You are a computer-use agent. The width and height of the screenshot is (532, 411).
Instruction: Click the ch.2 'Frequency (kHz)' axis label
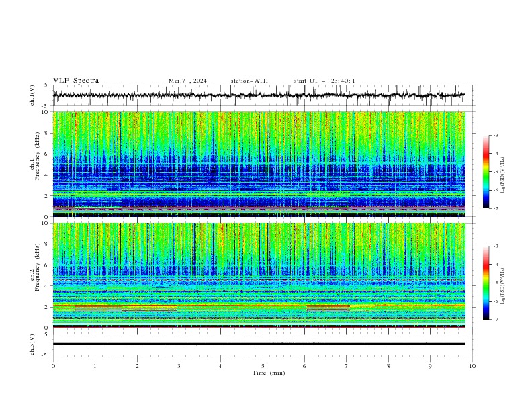(x=38, y=267)
